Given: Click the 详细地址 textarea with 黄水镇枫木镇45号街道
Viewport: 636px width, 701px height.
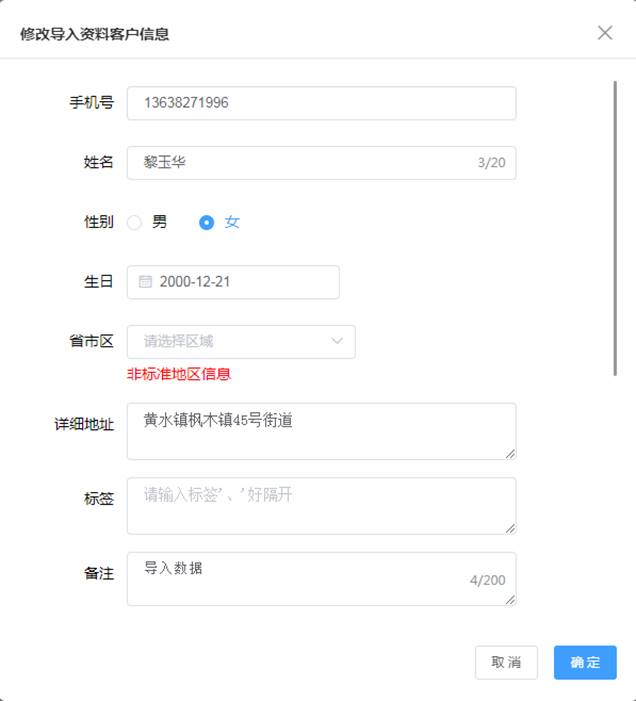Looking at the screenshot, I should click(322, 431).
